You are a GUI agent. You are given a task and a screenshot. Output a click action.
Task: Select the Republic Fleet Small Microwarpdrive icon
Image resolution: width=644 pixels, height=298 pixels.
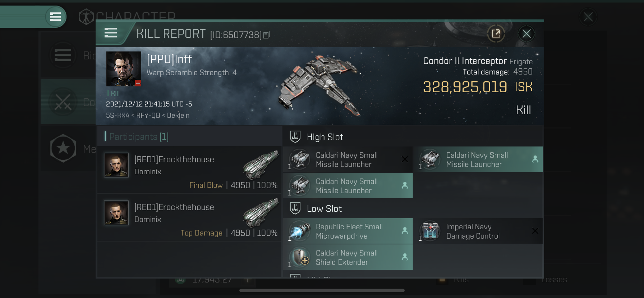pos(299,231)
